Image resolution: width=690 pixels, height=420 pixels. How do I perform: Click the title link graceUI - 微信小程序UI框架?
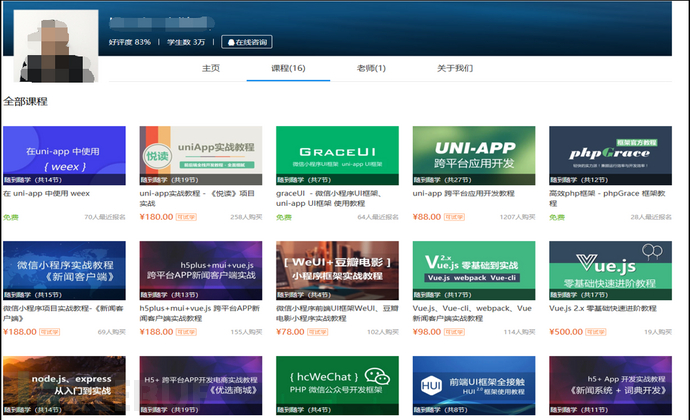pyautogui.click(x=329, y=198)
